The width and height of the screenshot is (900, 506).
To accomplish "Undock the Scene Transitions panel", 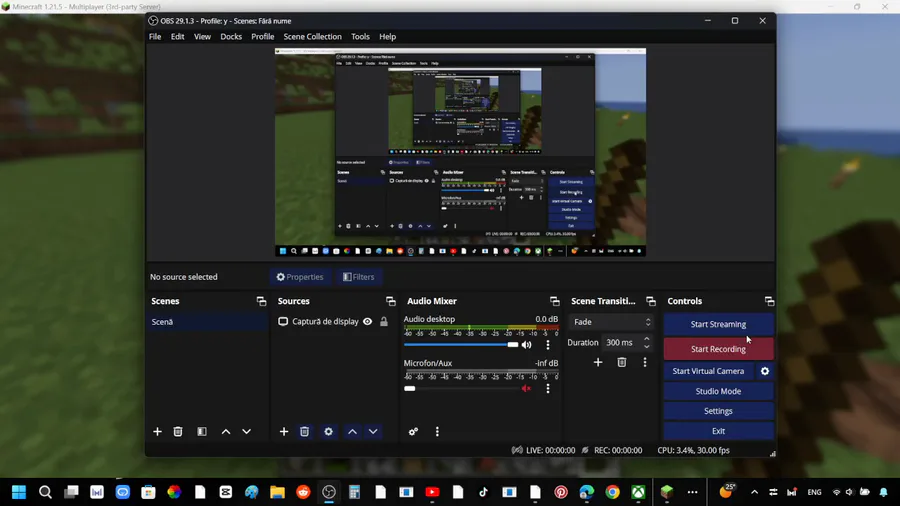I will click(x=651, y=301).
